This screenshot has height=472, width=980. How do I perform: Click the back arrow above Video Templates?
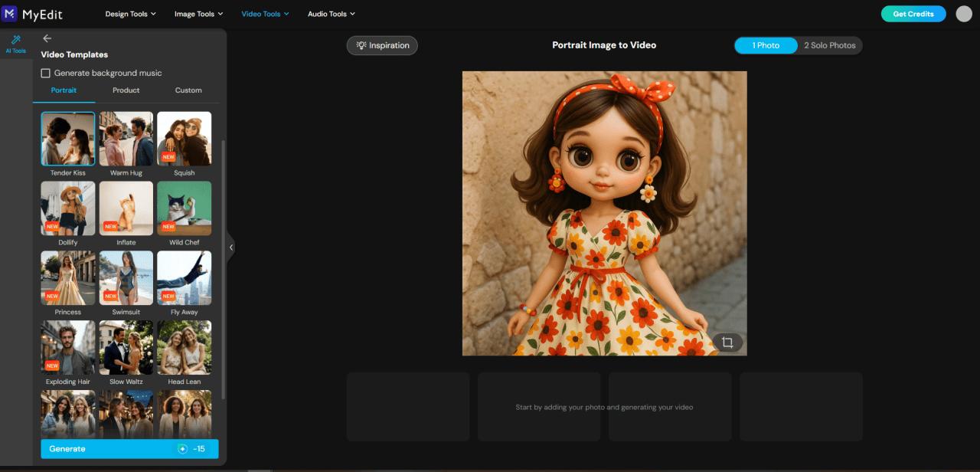pos(47,38)
